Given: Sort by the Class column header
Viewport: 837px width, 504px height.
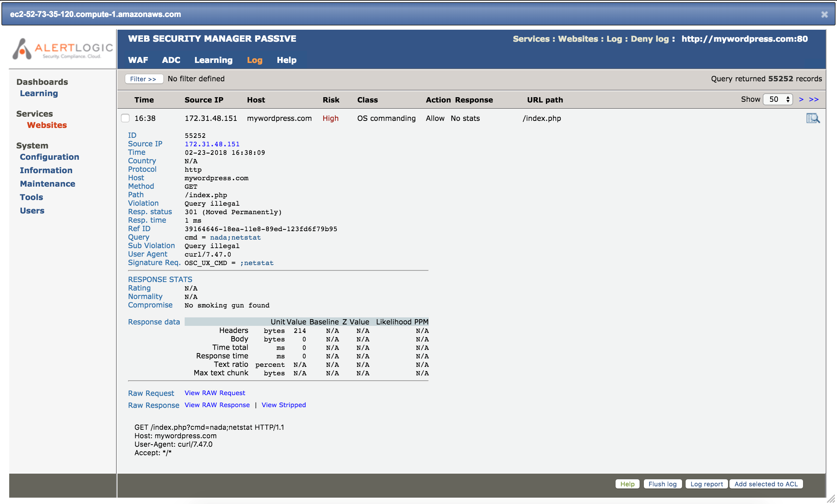Looking at the screenshot, I should [x=367, y=100].
